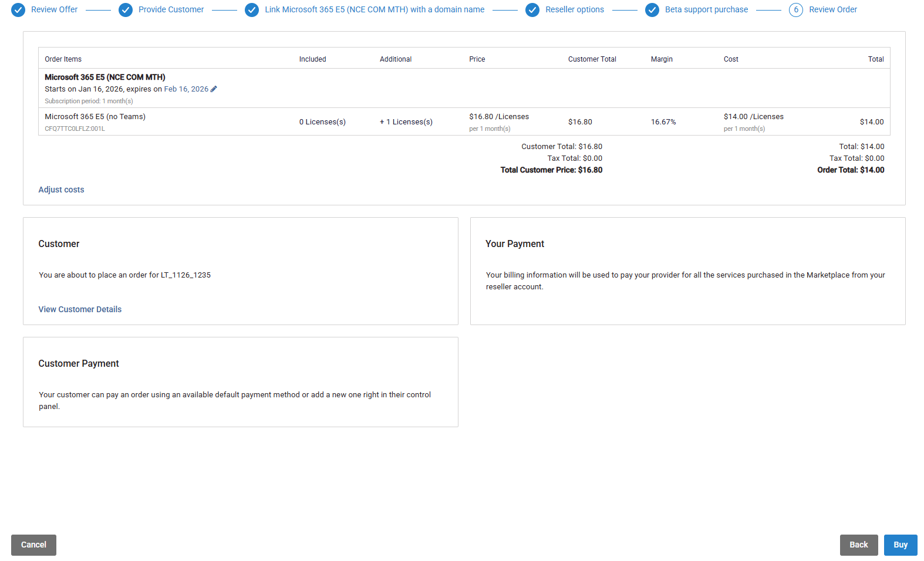This screenshot has width=924, height=561.
Task: Select the Beta support purchase step
Action: coord(706,10)
